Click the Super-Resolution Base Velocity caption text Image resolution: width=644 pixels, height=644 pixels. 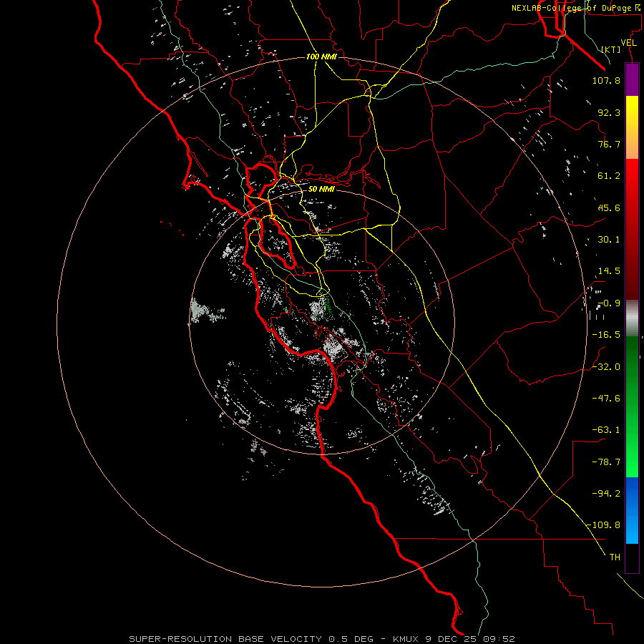pyautogui.click(x=321, y=639)
